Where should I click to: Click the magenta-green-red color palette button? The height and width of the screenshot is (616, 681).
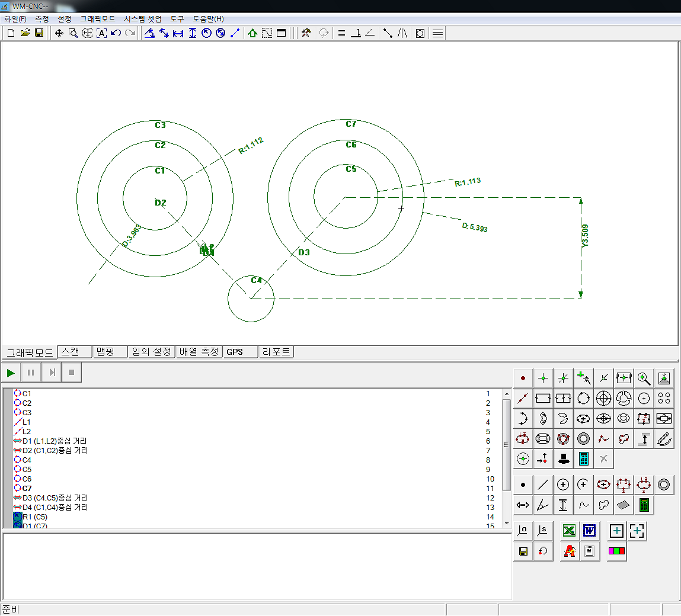click(616, 551)
